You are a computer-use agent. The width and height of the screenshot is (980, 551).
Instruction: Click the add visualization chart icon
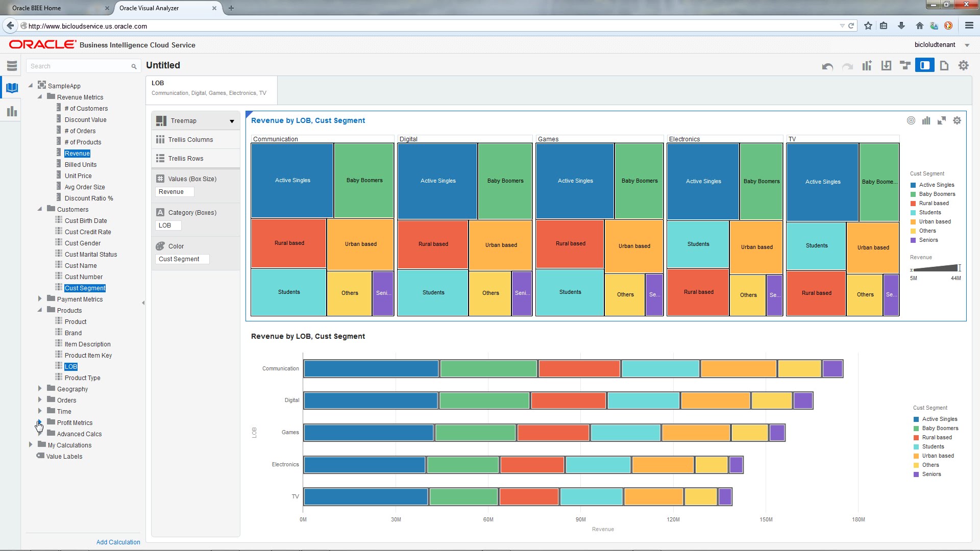pos(867,66)
